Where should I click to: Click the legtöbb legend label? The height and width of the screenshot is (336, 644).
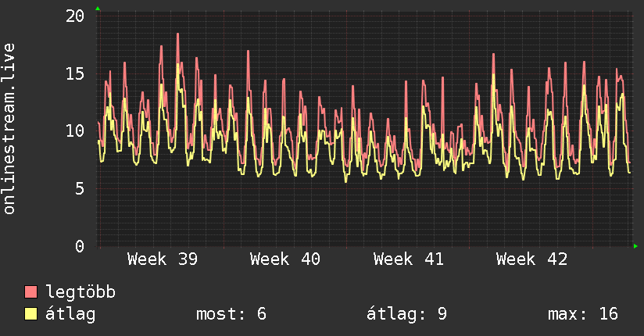pyautogui.click(x=80, y=292)
